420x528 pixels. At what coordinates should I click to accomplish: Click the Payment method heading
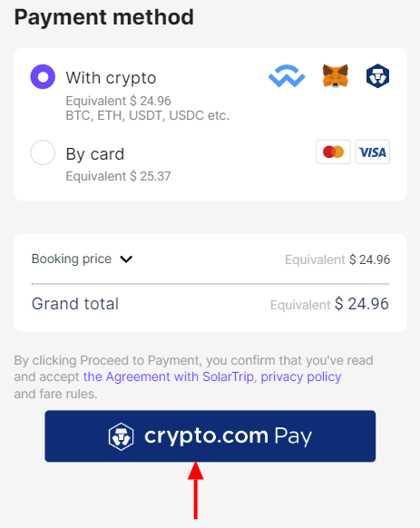(x=104, y=17)
